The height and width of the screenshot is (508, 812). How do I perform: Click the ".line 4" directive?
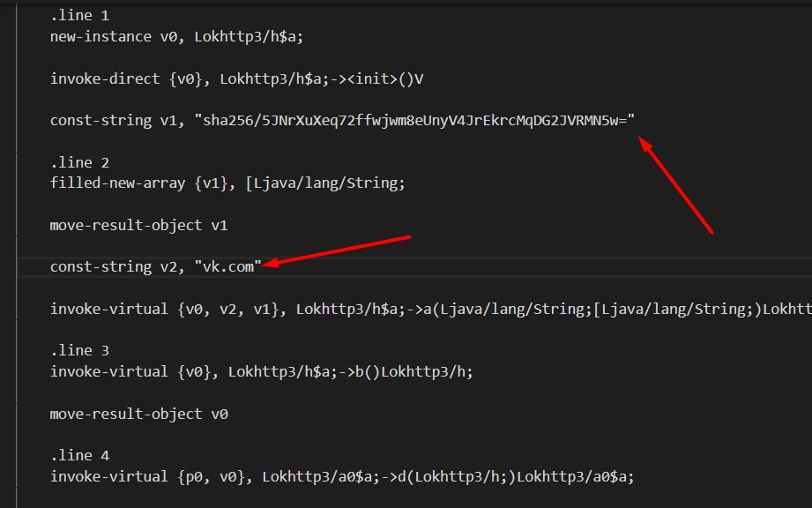point(79,456)
